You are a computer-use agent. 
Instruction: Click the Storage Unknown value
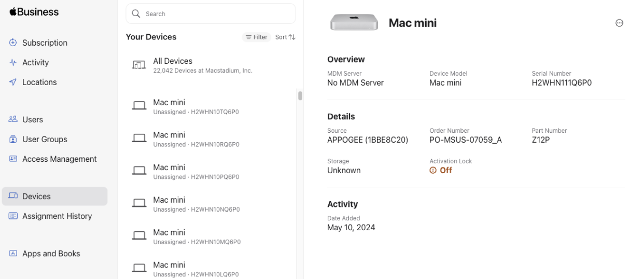click(344, 170)
